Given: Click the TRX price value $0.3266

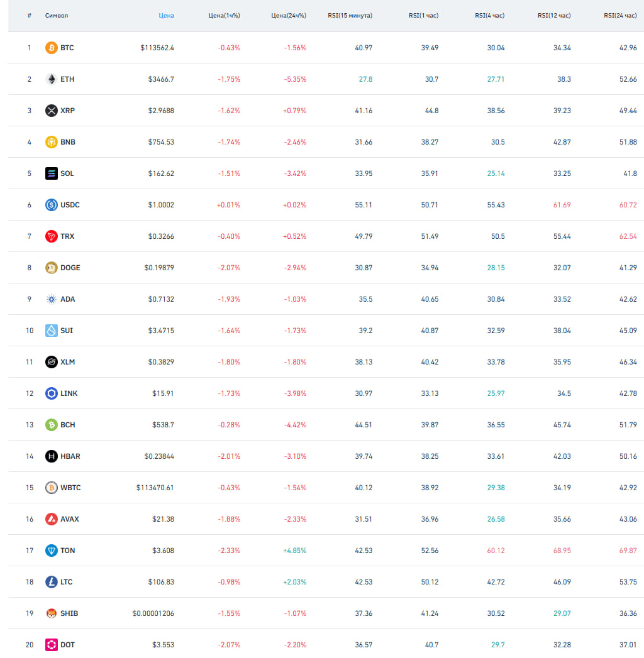Looking at the screenshot, I should click(x=162, y=236).
